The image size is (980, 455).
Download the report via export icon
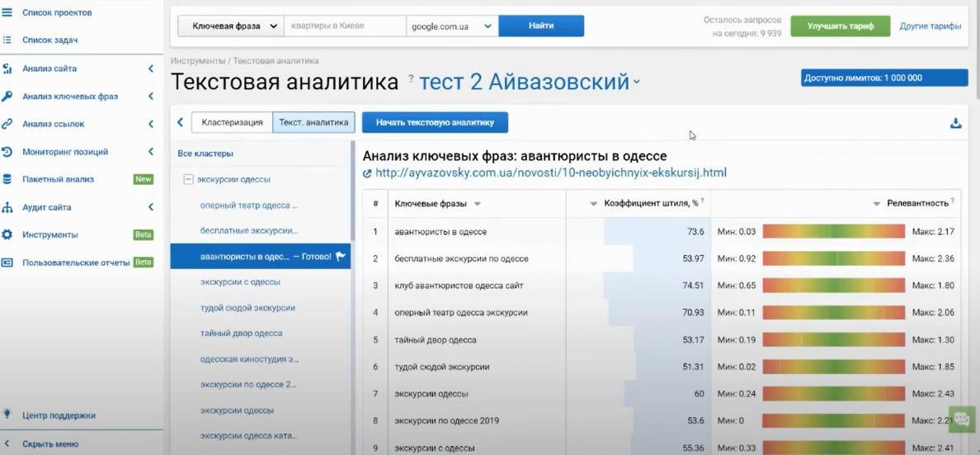955,123
